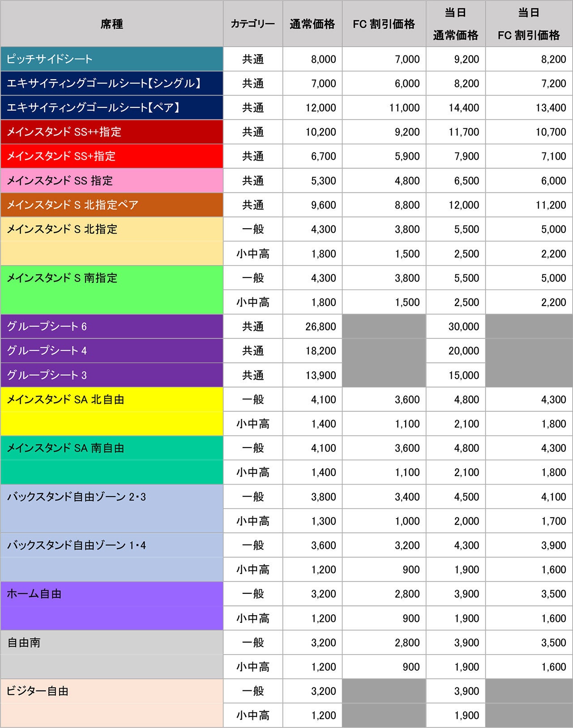Screen dimensions: 573x728
Task: Click the 26,800 price for グループシート 6
Action: [x=312, y=327]
